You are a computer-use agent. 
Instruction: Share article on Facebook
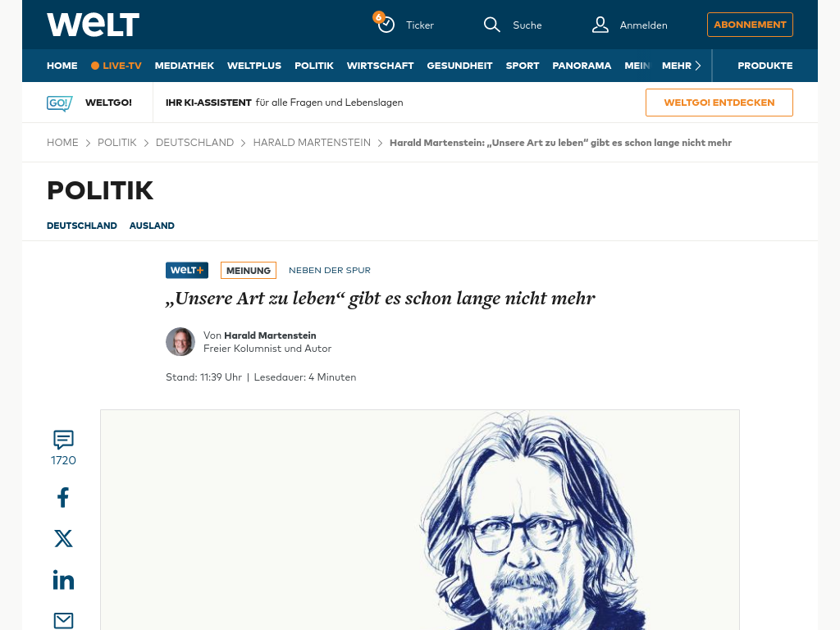(x=63, y=498)
